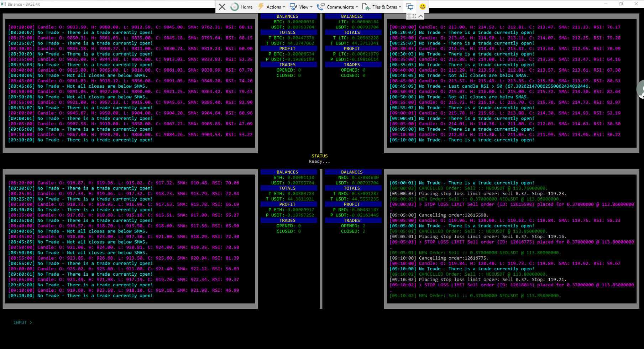Click the log line for order ID 12615598

(512, 204)
